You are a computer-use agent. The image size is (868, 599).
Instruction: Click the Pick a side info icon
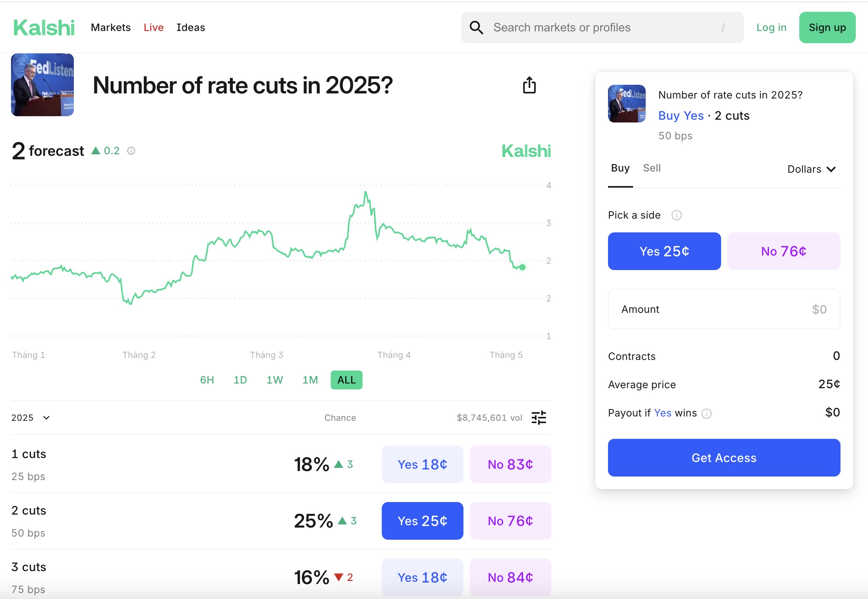pos(676,215)
